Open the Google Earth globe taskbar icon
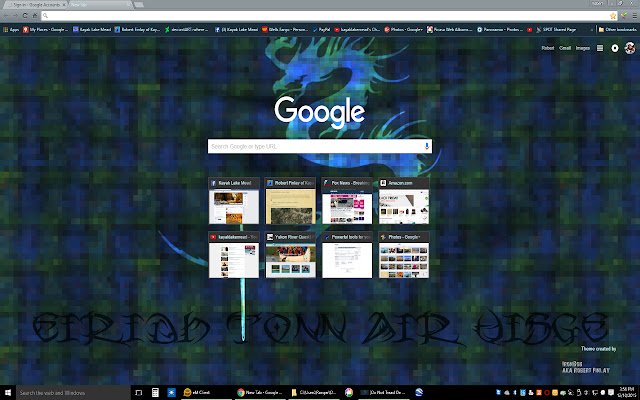 pos(419,393)
